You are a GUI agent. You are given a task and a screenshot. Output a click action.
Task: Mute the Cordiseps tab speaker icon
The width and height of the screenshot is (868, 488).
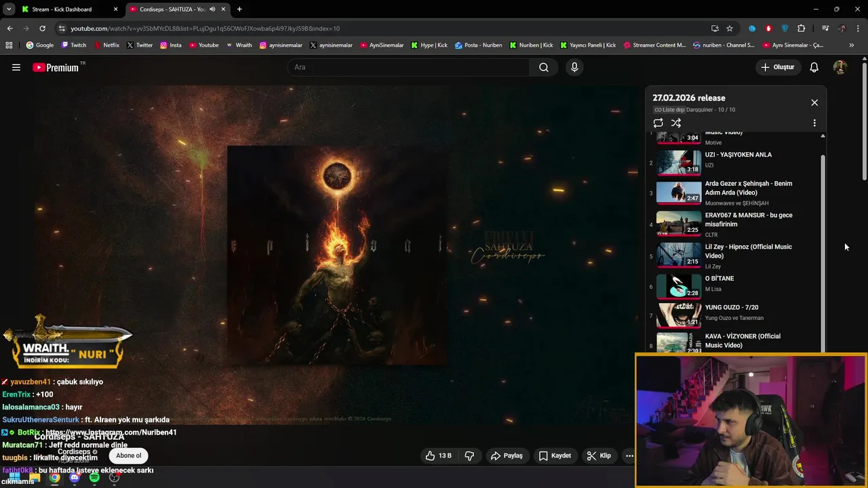212,9
